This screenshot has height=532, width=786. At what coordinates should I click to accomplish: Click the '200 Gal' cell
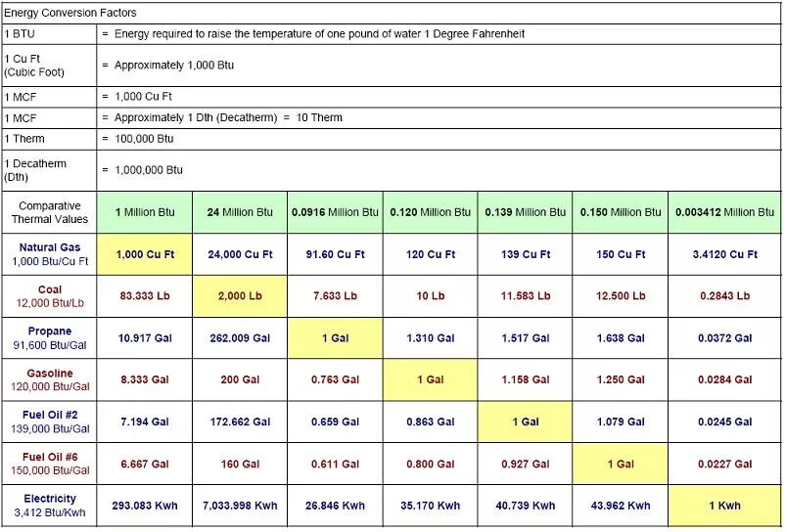[240, 379]
